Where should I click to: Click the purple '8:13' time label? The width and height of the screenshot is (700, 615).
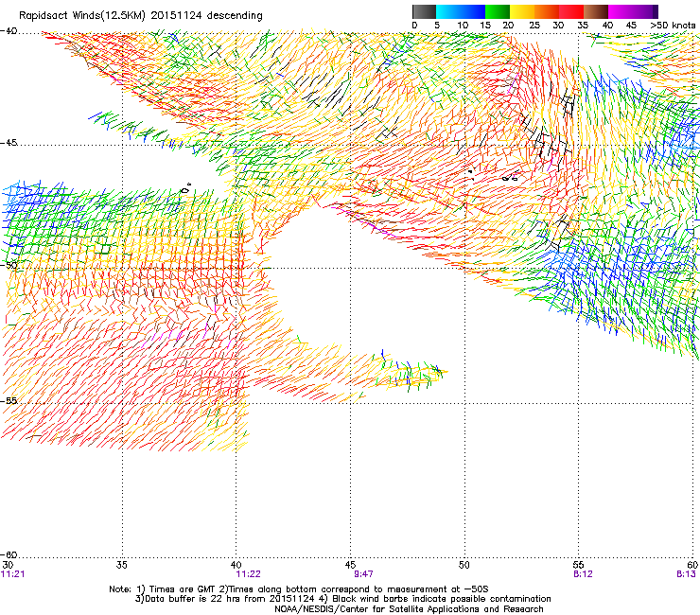point(686,574)
